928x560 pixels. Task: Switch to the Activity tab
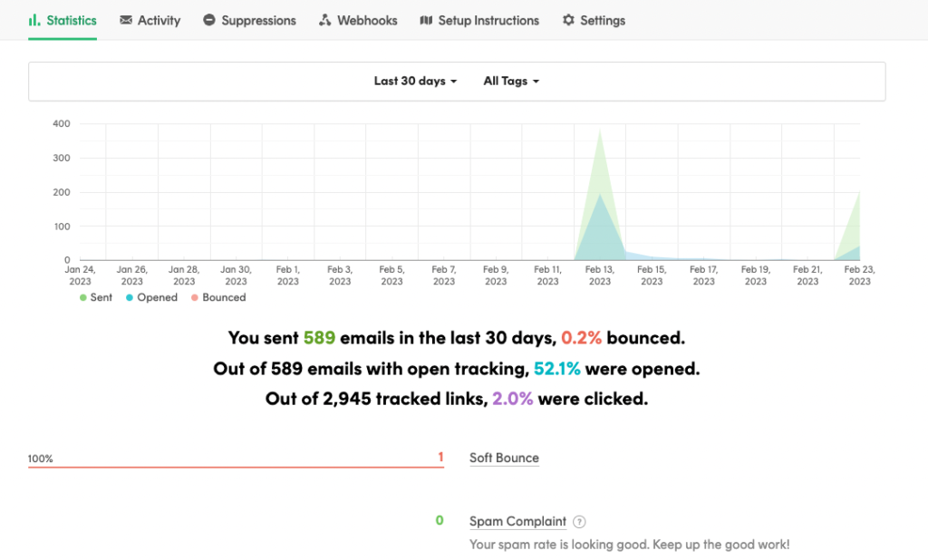[x=159, y=20]
